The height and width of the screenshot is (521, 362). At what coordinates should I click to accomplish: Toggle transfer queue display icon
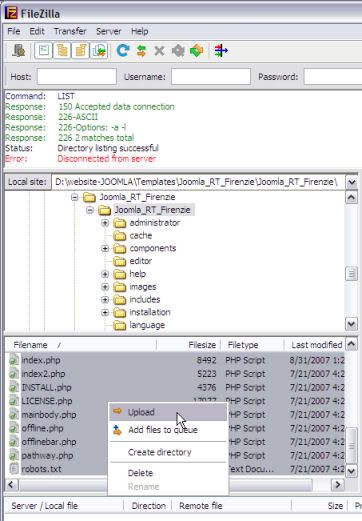coord(99,51)
